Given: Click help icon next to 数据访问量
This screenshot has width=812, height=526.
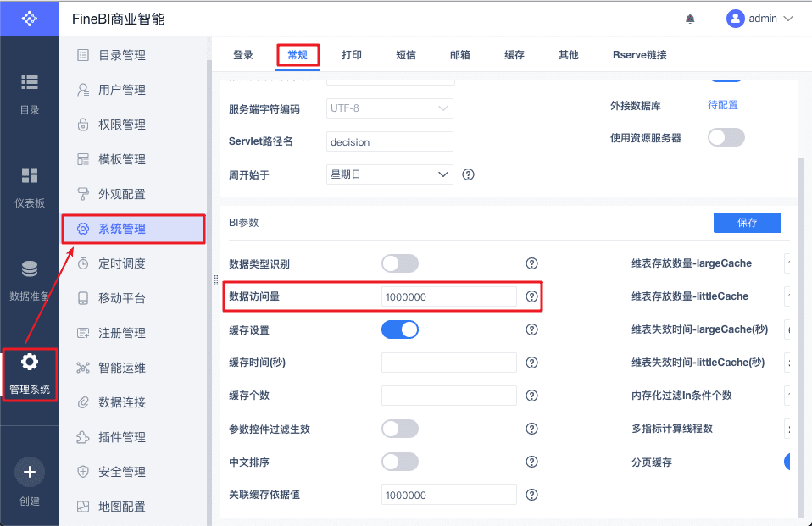Looking at the screenshot, I should [531, 296].
